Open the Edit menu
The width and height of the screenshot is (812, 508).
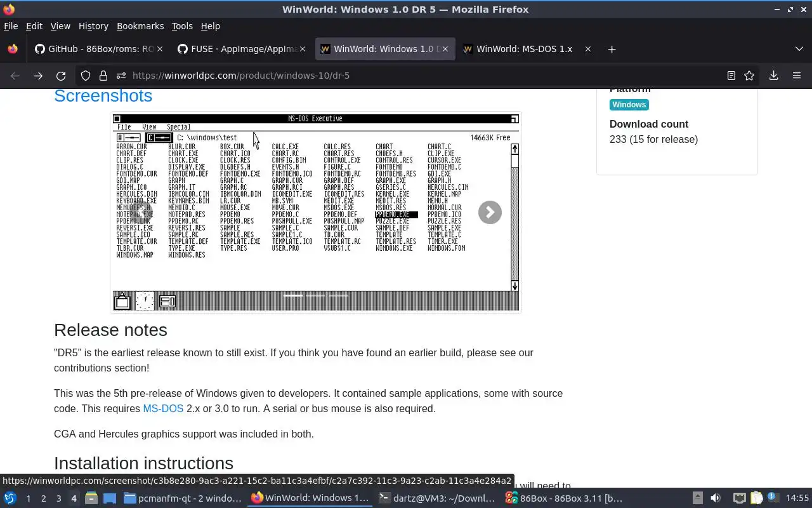click(x=34, y=26)
